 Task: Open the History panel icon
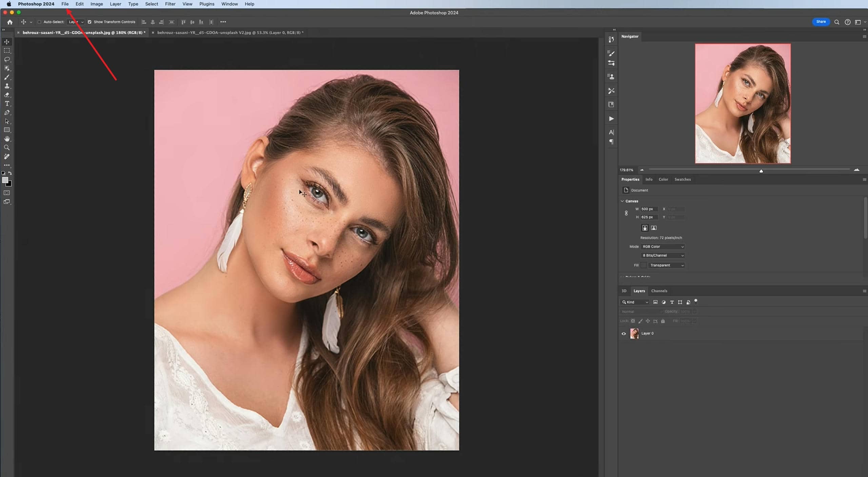[611, 39]
